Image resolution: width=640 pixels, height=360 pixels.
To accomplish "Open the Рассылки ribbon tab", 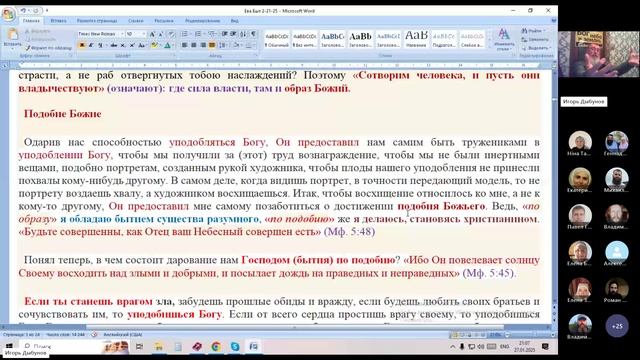I will [164, 20].
